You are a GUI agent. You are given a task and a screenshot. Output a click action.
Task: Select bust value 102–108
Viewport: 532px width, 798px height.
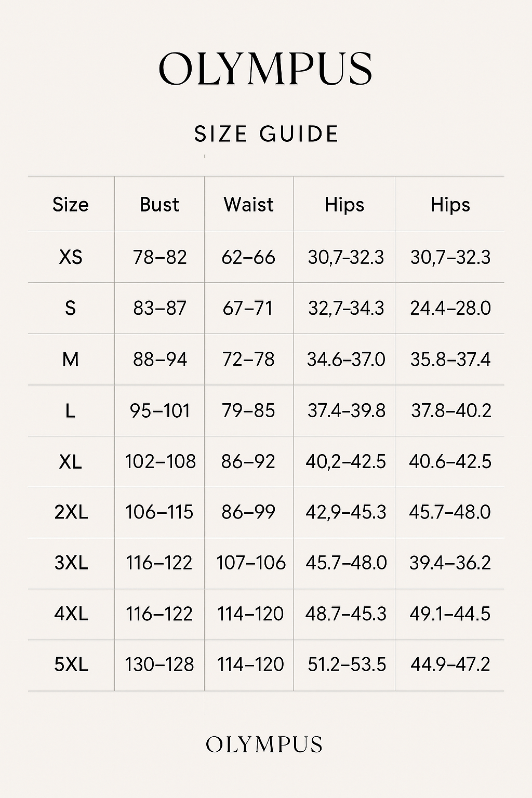160,461
